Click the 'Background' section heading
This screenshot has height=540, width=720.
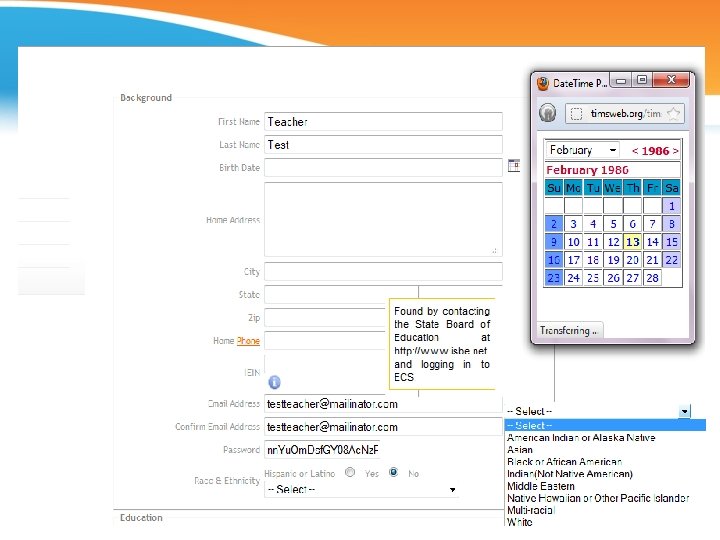click(x=146, y=97)
